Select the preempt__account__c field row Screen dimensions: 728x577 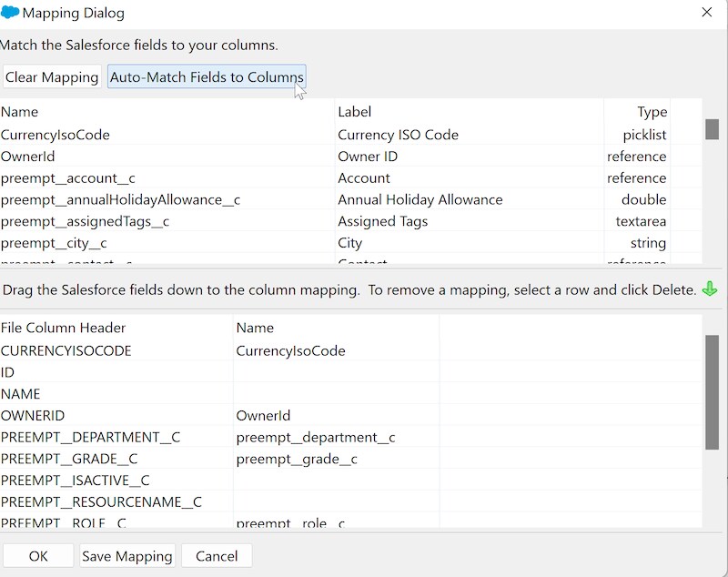tap(60, 178)
